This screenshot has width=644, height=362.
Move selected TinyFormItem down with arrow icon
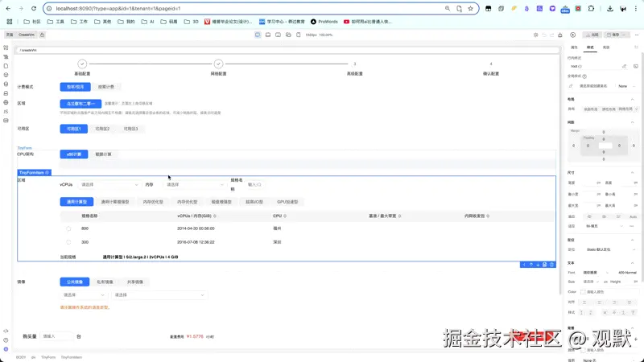[x=538, y=265]
